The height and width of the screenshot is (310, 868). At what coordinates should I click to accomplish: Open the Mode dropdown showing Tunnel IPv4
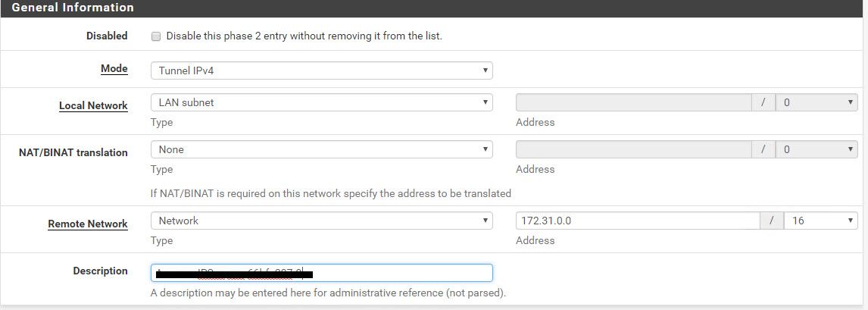[x=322, y=70]
